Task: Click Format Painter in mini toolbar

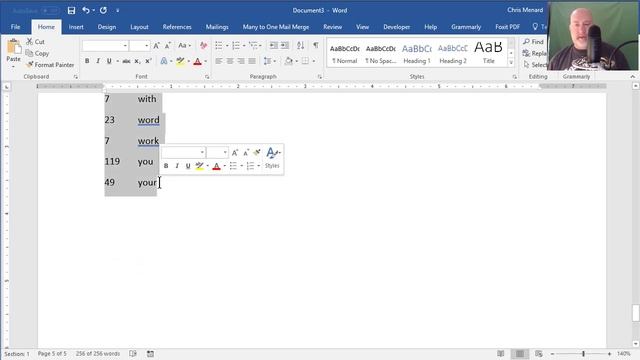Action: [x=257, y=152]
